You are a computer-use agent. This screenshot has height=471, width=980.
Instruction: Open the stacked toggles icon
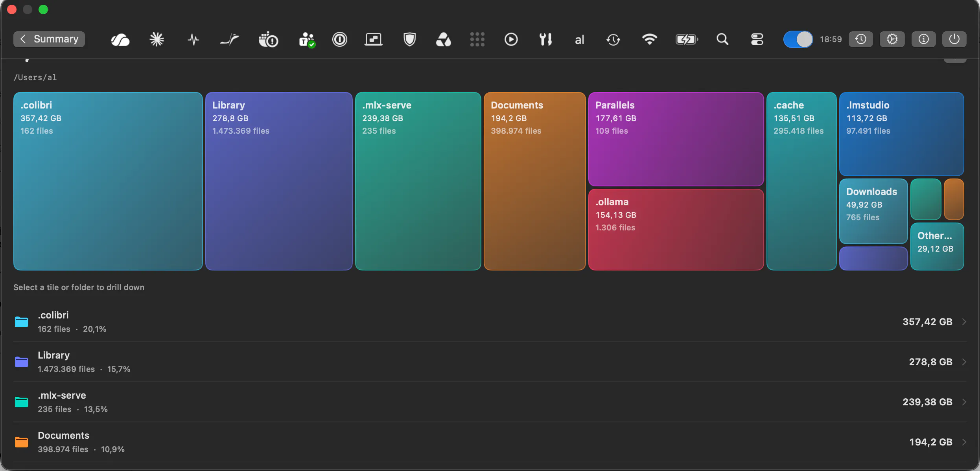[757, 39]
